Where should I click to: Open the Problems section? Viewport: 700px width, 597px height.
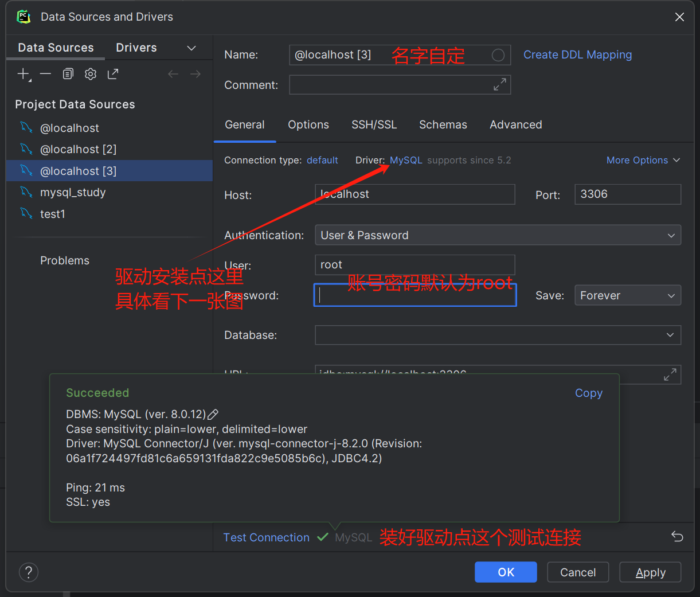pos(65,260)
